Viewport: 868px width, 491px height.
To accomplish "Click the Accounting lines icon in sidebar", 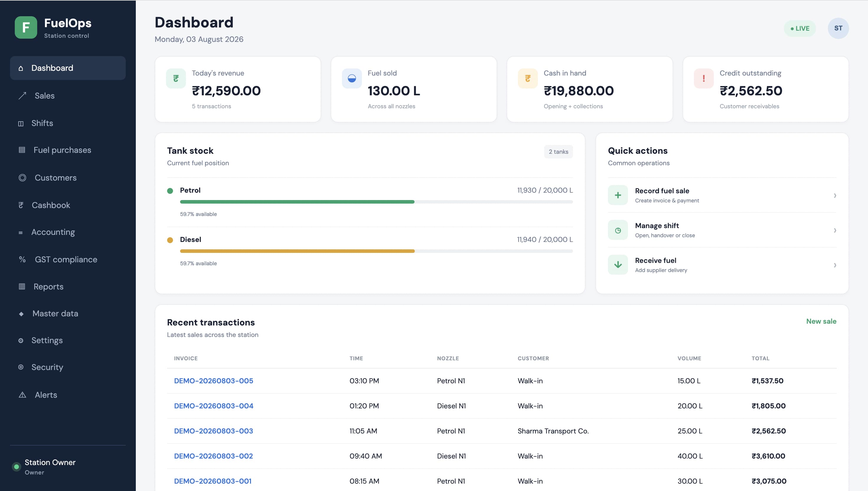I will pos(21,232).
